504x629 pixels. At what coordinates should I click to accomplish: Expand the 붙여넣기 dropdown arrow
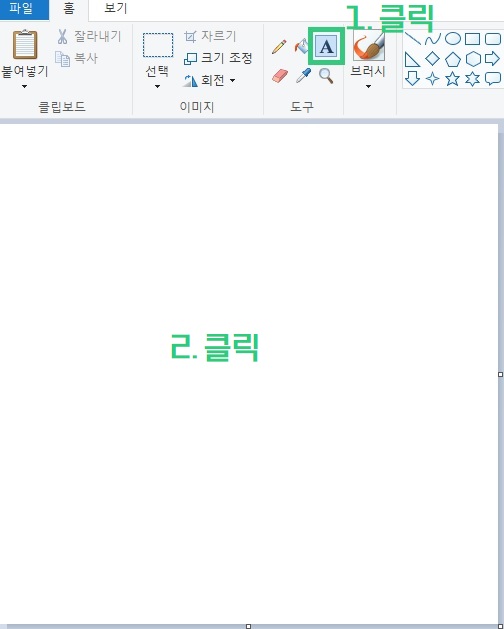click(24, 86)
